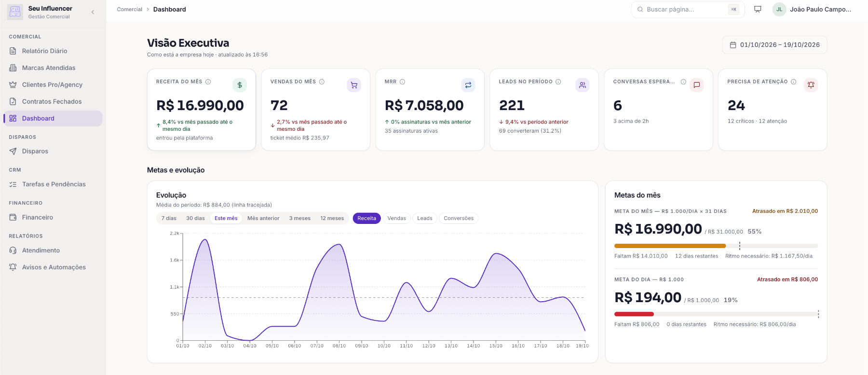The width and height of the screenshot is (868, 375).
Task: Open the Financeiro page
Action: pos(53,217)
